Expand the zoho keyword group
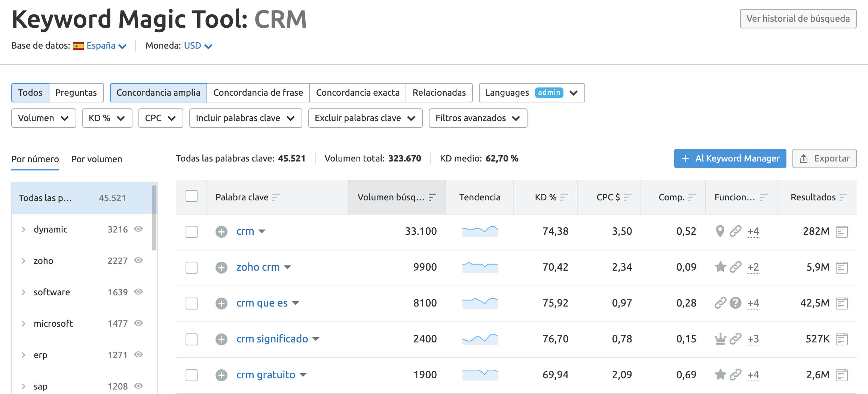 24,261
